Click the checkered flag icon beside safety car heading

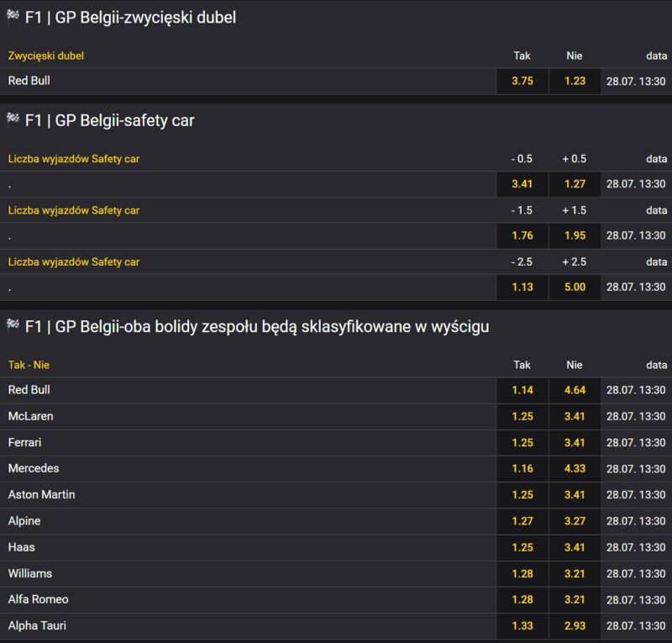pyautogui.click(x=13, y=119)
